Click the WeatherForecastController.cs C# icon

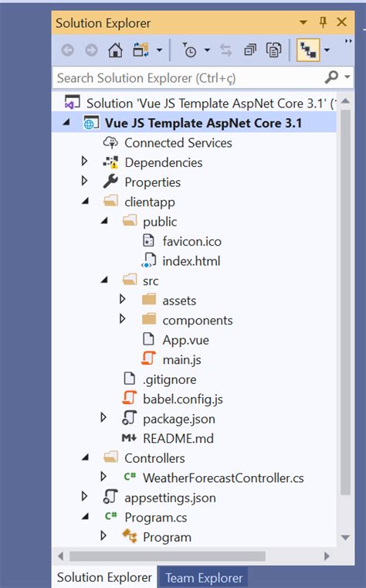[x=130, y=477]
